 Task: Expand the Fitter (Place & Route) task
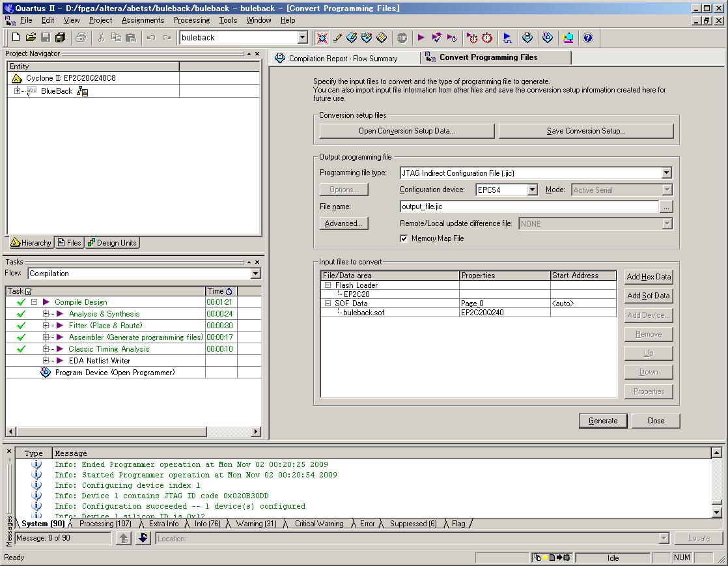(x=46, y=326)
